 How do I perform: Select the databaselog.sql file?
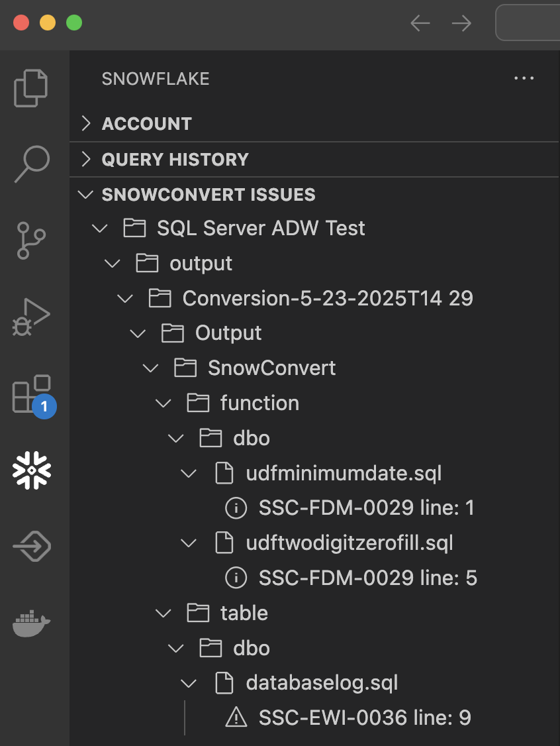point(322,683)
